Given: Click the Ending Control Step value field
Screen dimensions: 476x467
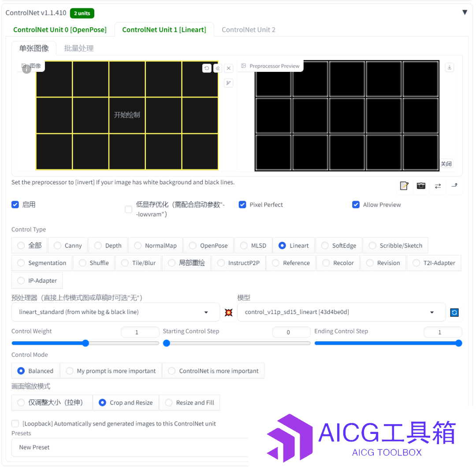Looking at the screenshot, I should (x=443, y=332).
